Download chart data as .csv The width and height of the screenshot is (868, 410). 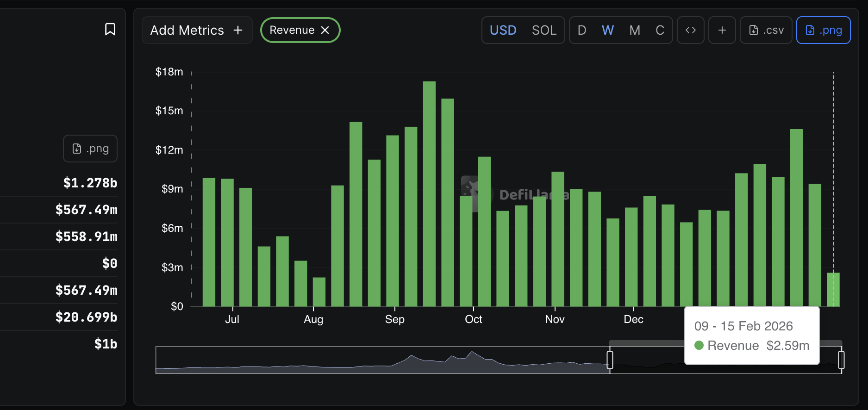[766, 30]
